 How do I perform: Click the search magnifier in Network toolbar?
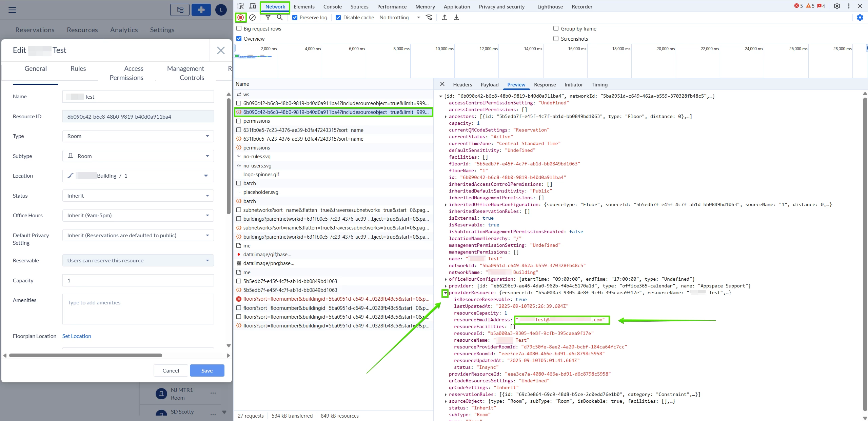(x=280, y=17)
